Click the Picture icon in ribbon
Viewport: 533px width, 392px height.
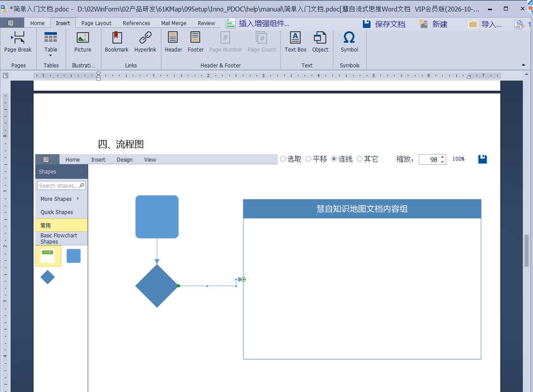pos(82,42)
